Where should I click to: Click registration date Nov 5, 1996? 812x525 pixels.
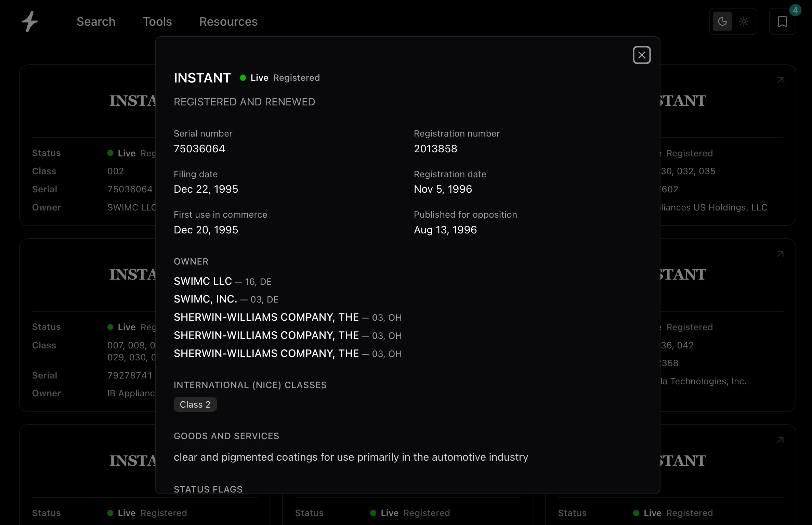(x=443, y=189)
